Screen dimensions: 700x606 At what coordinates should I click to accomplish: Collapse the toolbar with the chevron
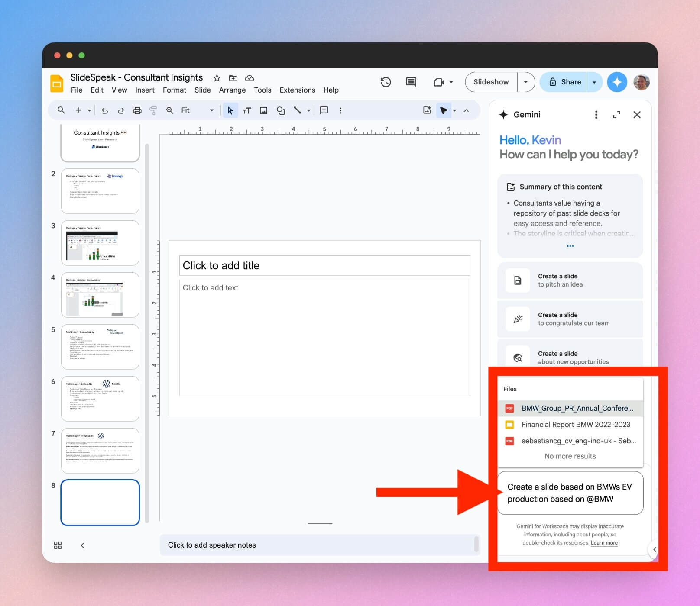[x=466, y=110]
